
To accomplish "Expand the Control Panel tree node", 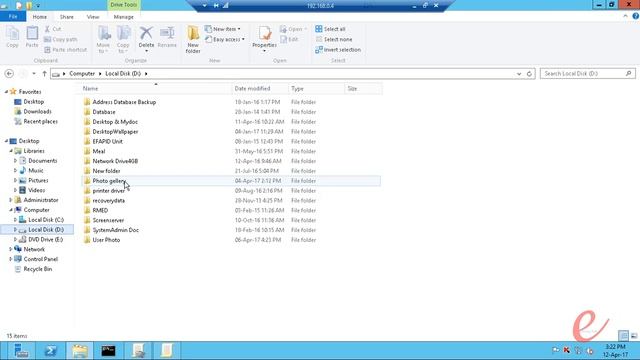I will (11, 259).
